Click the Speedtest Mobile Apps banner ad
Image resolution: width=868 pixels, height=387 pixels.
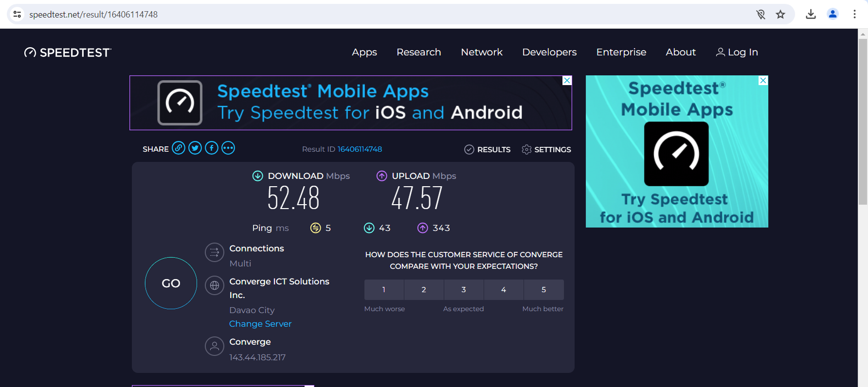point(351,103)
